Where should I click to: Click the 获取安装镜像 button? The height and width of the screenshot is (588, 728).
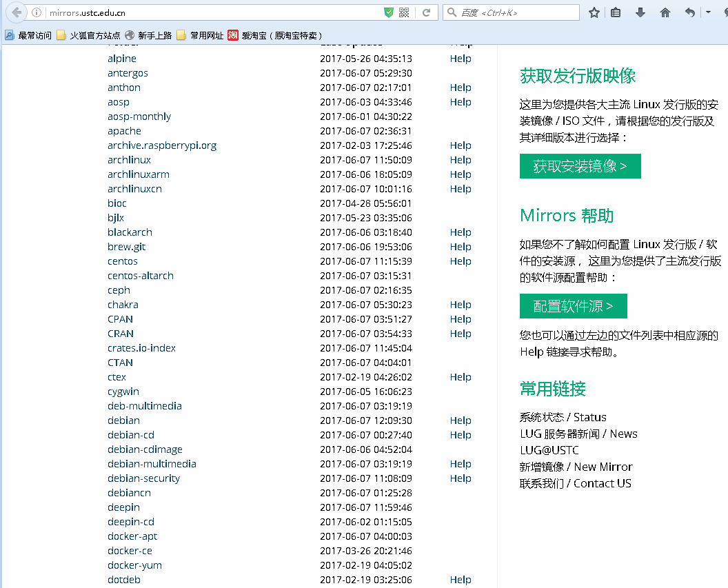click(580, 166)
